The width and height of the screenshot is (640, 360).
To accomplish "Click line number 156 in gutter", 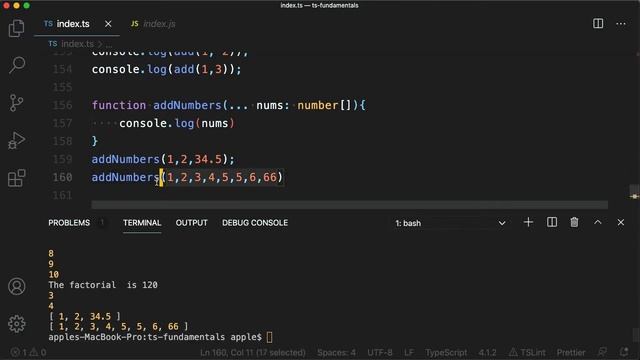I will 62,105.
